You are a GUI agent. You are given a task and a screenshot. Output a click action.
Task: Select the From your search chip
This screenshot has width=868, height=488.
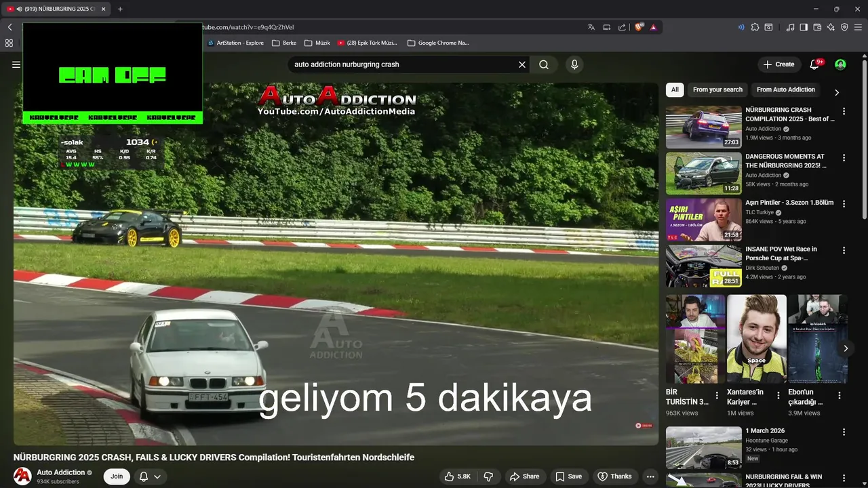coord(717,89)
